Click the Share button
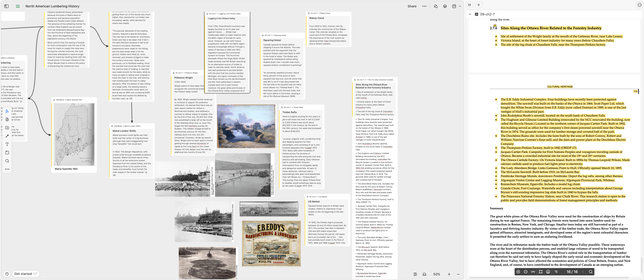Image resolution: width=644 pixels, height=280 pixels. (412, 6)
